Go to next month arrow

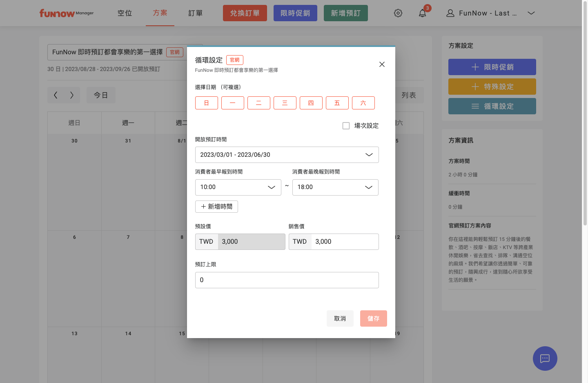click(x=72, y=95)
